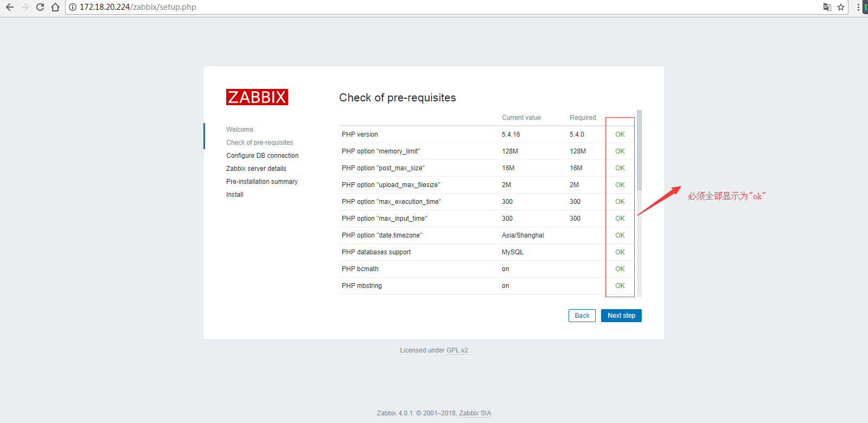
Task: Click the pre-requisites table scrollbar thumb
Action: point(639,150)
